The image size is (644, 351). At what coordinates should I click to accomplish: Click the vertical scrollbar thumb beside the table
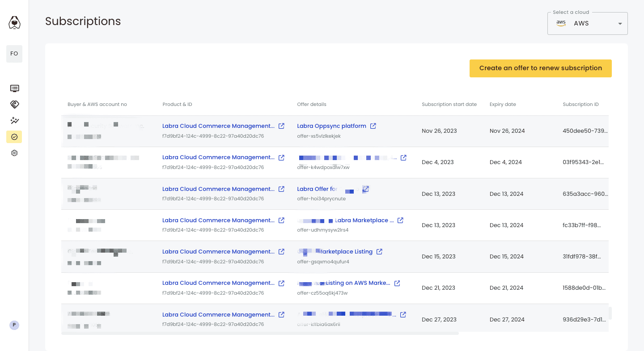pos(610,313)
